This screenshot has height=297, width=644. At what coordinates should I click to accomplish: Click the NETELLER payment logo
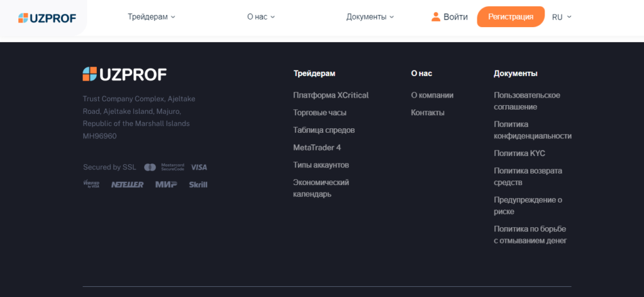tap(127, 185)
